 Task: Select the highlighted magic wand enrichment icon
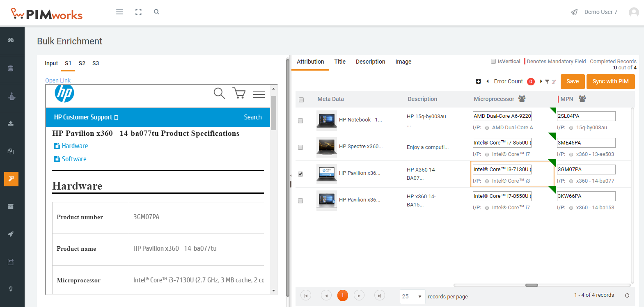point(11,179)
